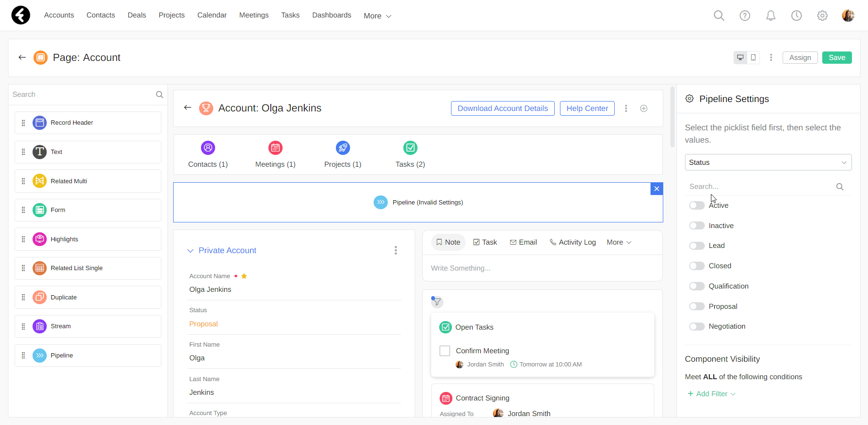This screenshot has height=425, width=868.
Task: Click Download Account Details button
Action: coord(502,109)
